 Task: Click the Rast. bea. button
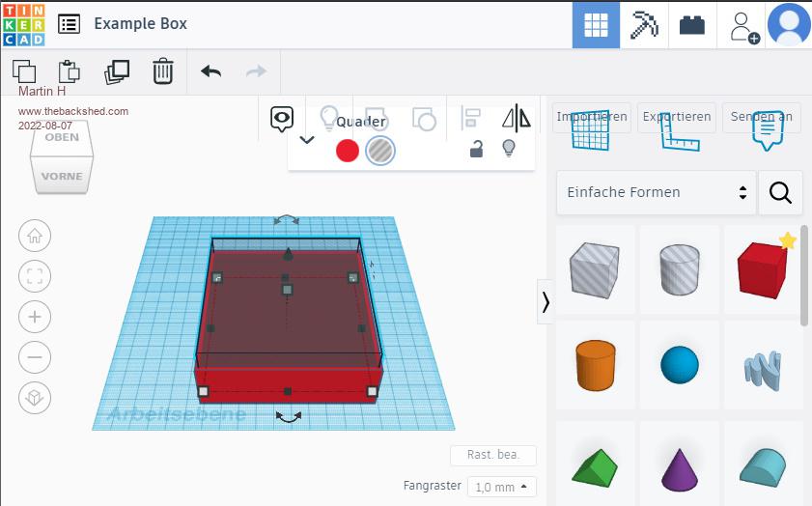[492, 456]
